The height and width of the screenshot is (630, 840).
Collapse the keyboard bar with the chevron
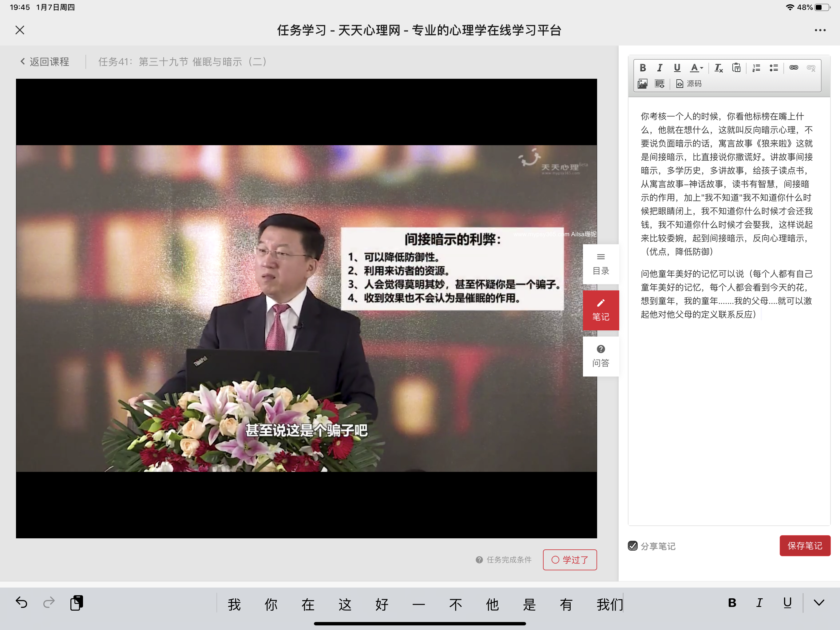click(x=819, y=603)
